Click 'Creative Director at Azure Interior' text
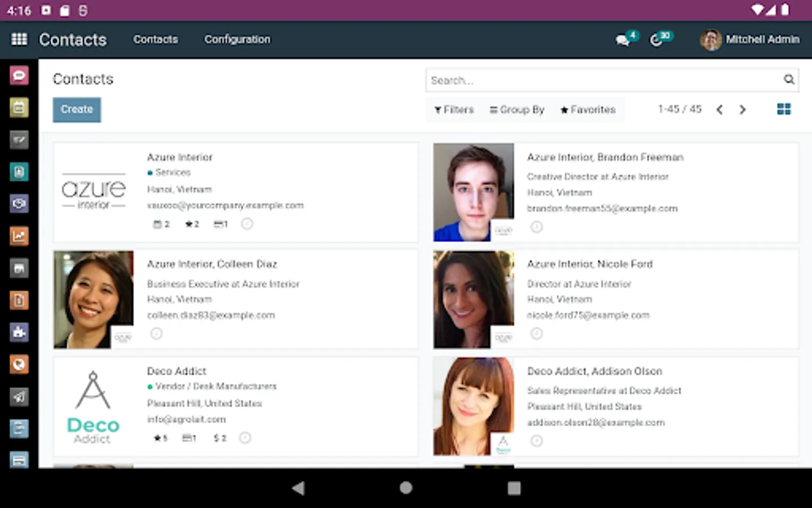The image size is (812, 508). point(598,177)
